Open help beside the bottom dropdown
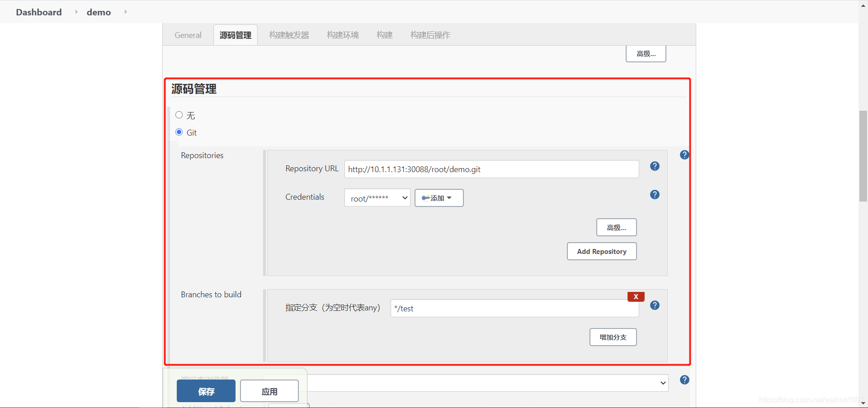 684,380
